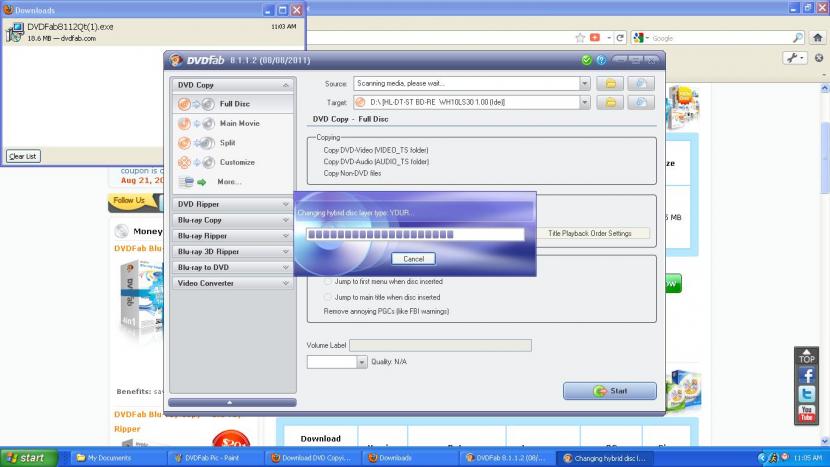
Task: Click the Facebook share icon
Action: tap(807, 376)
